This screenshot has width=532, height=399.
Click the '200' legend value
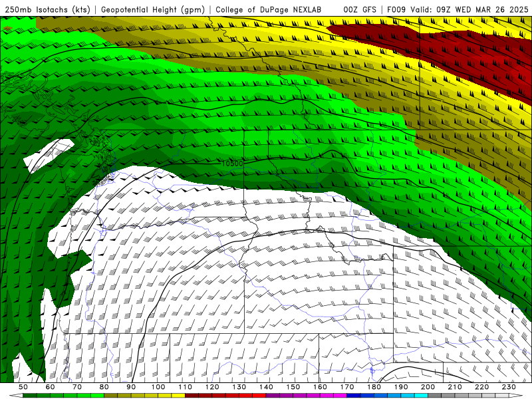428,387
